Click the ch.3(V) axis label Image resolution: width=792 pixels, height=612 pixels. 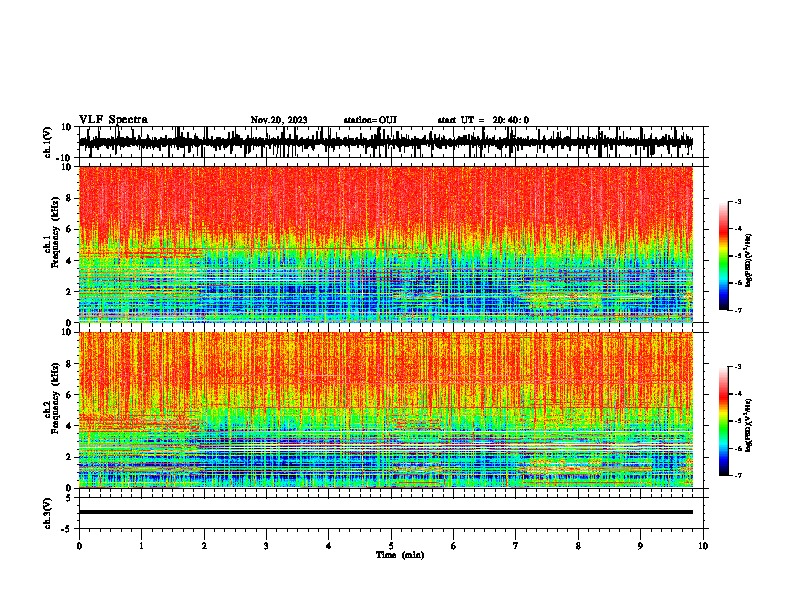pyautogui.click(x=48, y=513)
